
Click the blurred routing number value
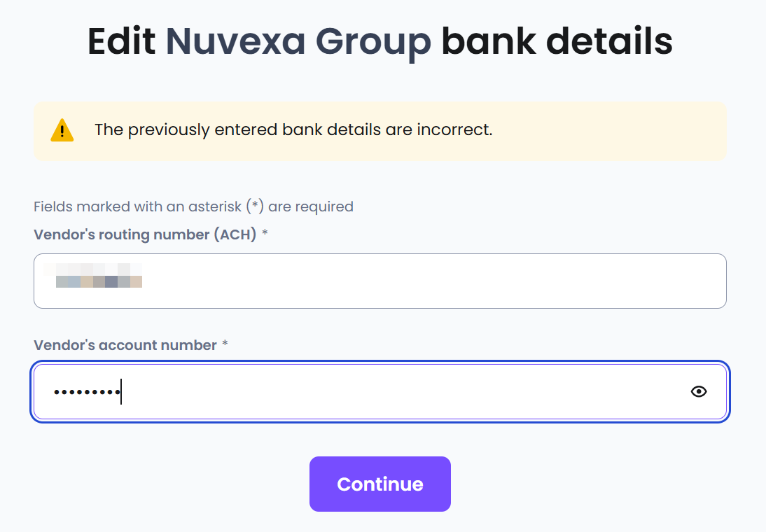[98, 276]
